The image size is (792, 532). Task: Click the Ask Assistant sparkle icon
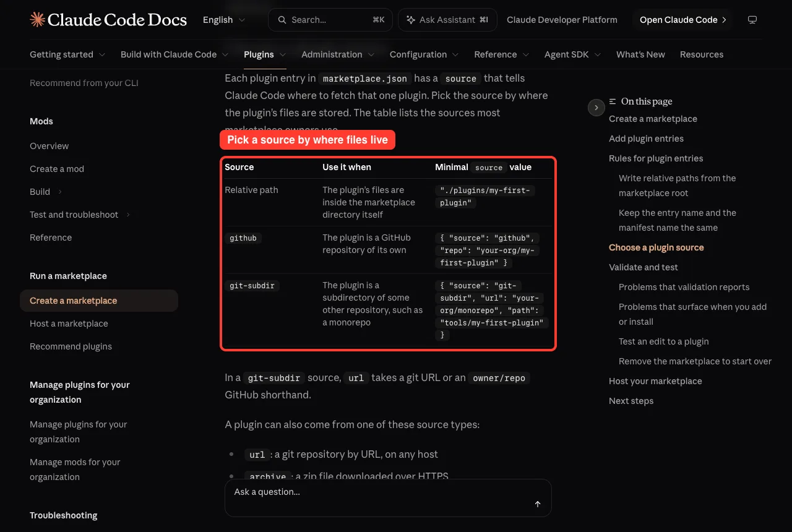coord(411,20)
